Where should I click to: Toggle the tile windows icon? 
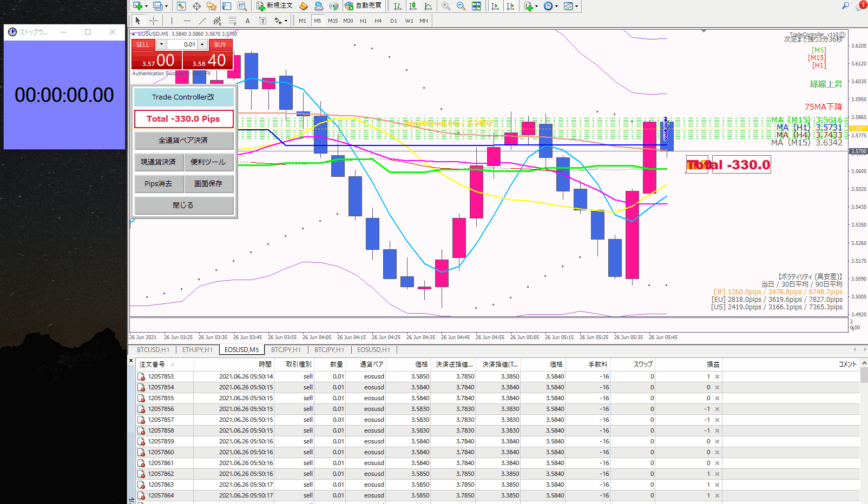click(x=476, y=6)
